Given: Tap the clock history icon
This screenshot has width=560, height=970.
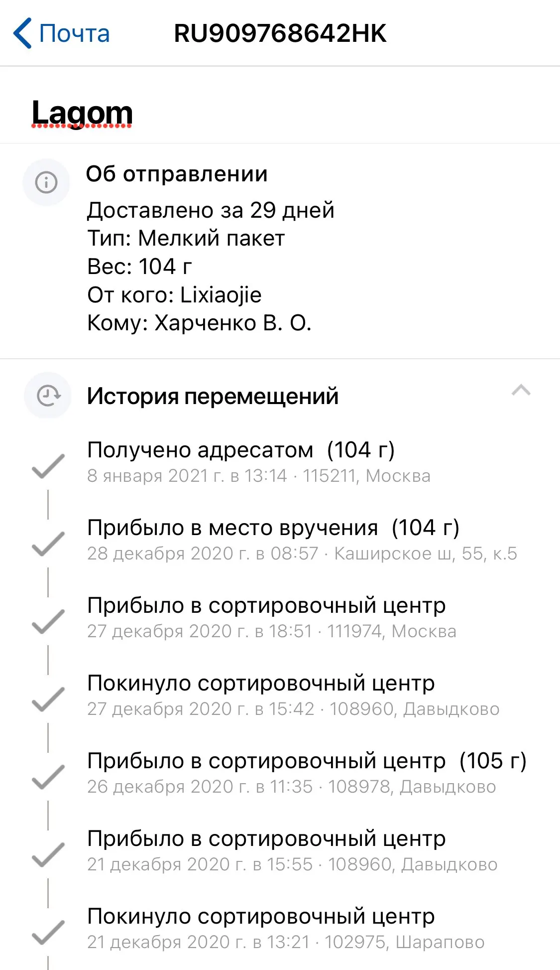Looking at the screenshot, I should coord(48,396).
